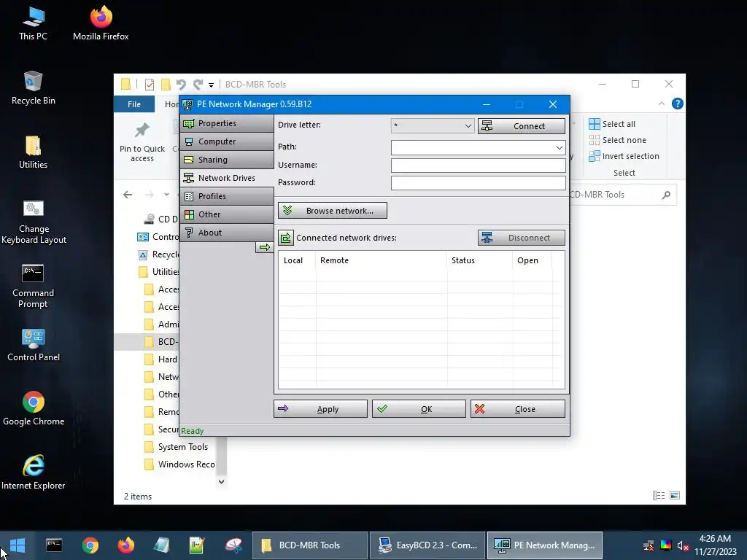Click the Disconnect button

tap(521, 238)
